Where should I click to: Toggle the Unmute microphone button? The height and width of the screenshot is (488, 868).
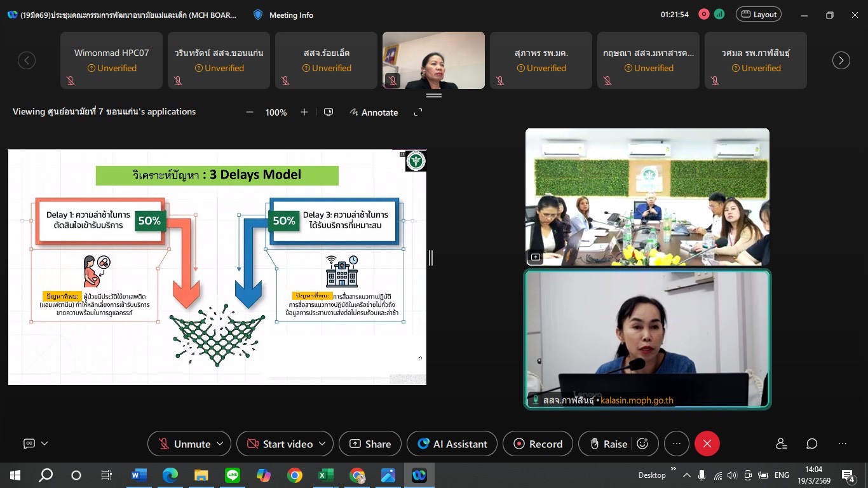pos(184,444)
